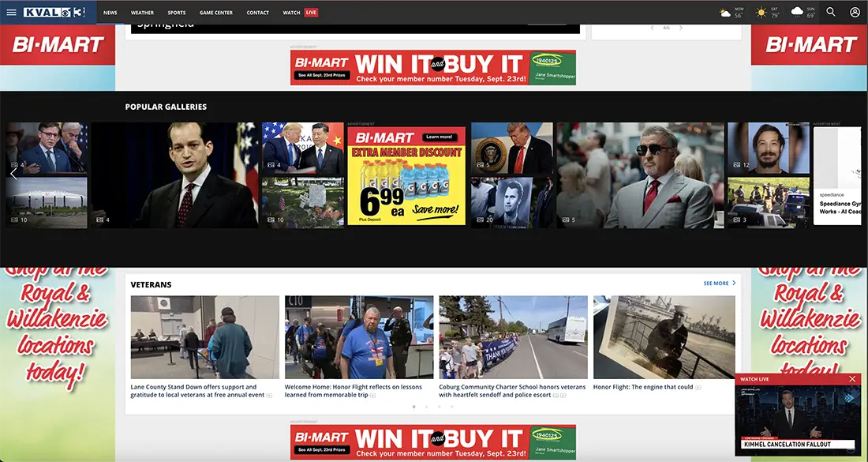Close the Watch Live mini player
The height and width of the screenshot is (462, 868).
852,379
